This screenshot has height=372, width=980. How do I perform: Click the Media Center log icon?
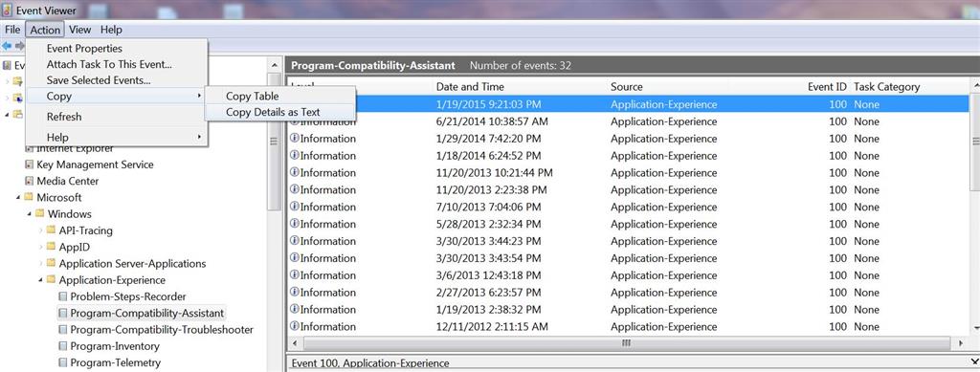29,181
